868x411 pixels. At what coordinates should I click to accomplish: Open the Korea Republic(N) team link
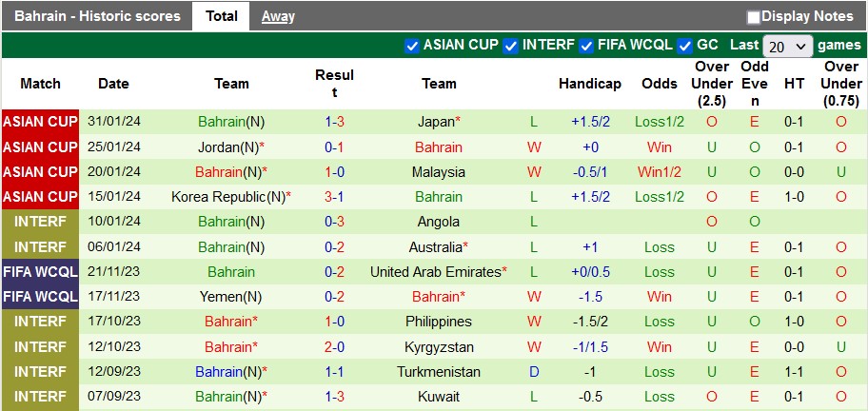click(229, 197)
